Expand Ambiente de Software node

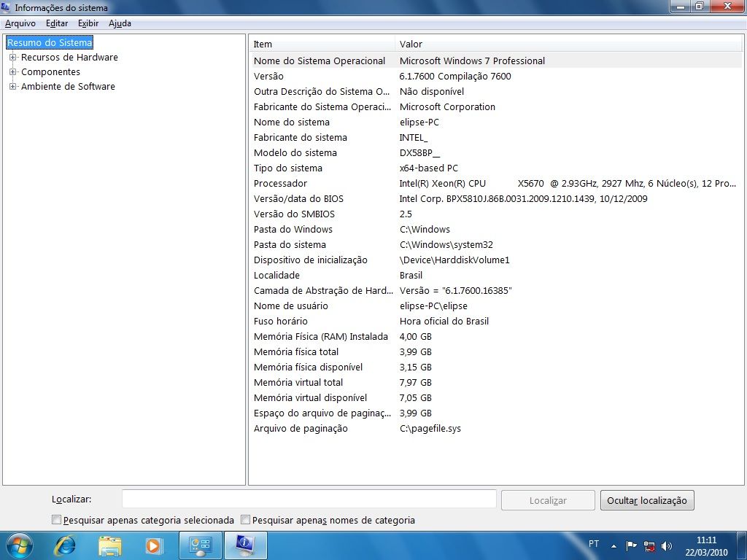tap(13, 87)
